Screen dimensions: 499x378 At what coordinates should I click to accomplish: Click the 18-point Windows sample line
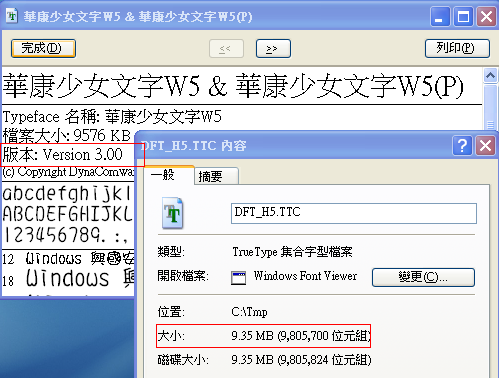click(x=68, y=279)
